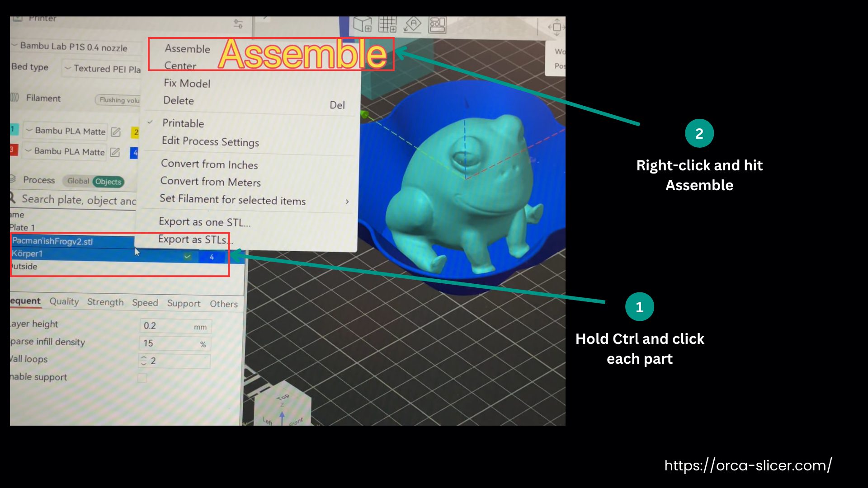Image resolution: width=868 pixels, height=488 pixels.
Task: Open filament 3 Bambu PLA Matte dropdown
Action: pyautogui.click(x=65, y=151)
